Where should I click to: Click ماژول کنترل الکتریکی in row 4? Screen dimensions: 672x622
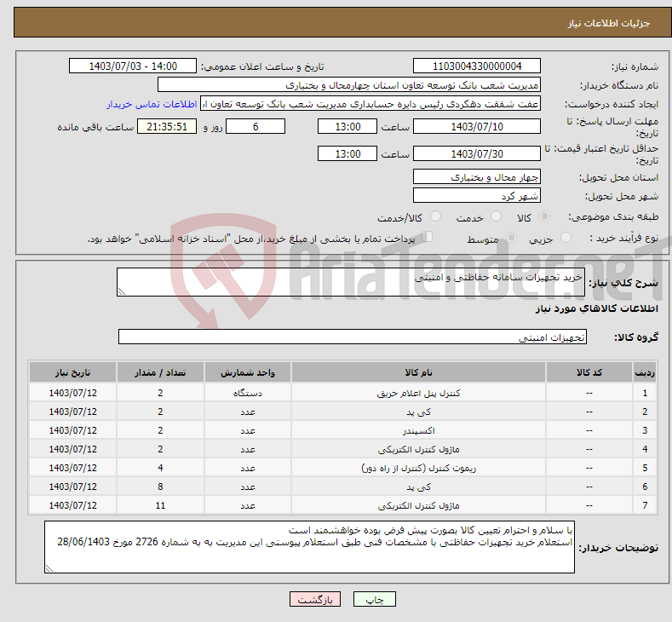[418, 449]
